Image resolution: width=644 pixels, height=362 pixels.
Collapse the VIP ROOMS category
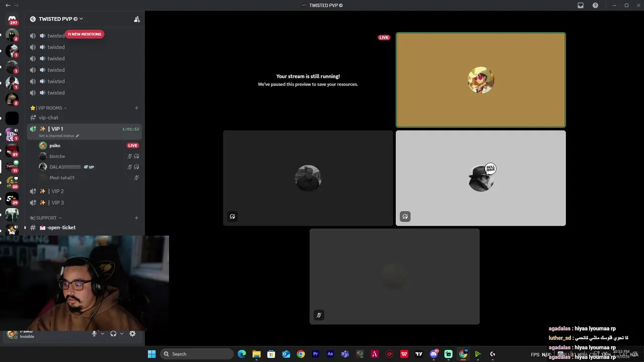point(49,108)
